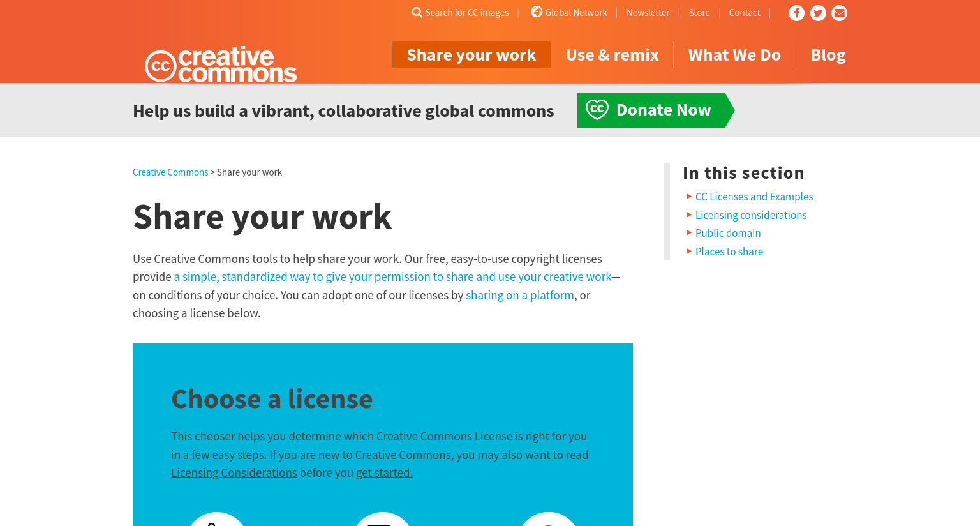
Task: Click the 'a simple, standardized way' link
Action: (x=392, y=276)
